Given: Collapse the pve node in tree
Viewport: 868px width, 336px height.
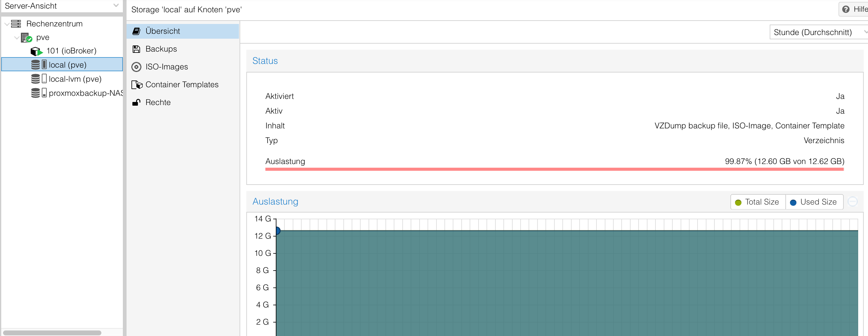Looking at the screenshot, I should pos(17,37).
